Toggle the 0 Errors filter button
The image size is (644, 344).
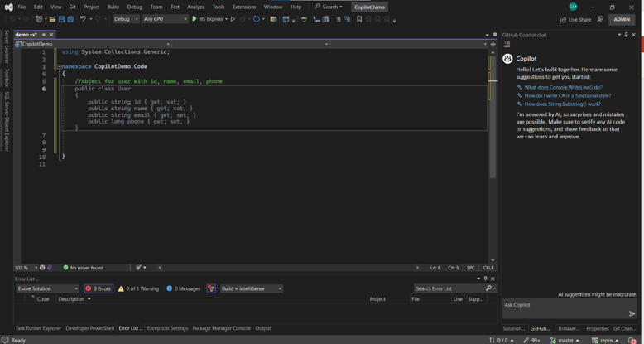coord(99,288)
